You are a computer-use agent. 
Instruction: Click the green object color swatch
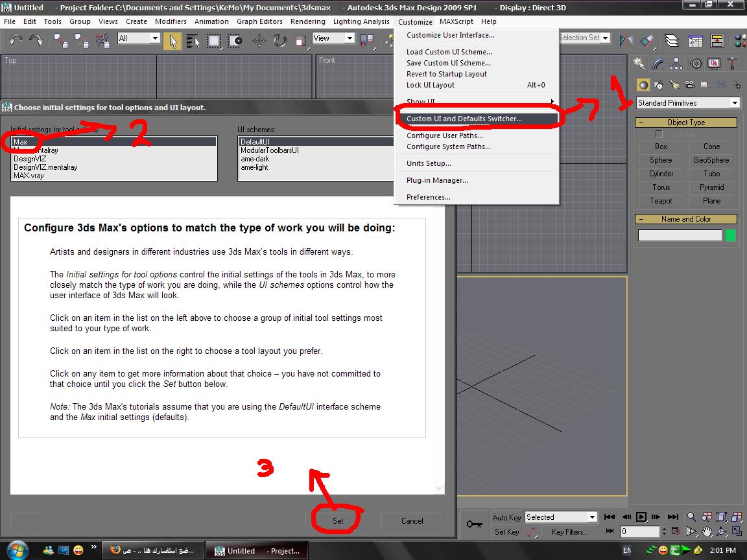click(730, 235)
